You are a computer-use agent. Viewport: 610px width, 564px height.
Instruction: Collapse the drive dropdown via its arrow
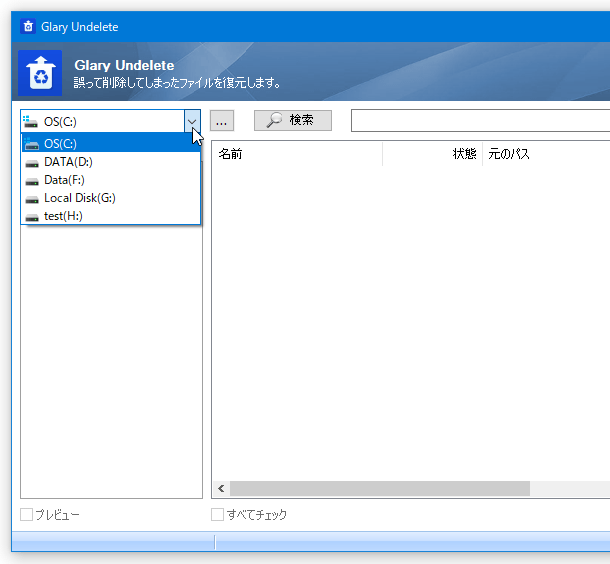click(x=192, y=121)
